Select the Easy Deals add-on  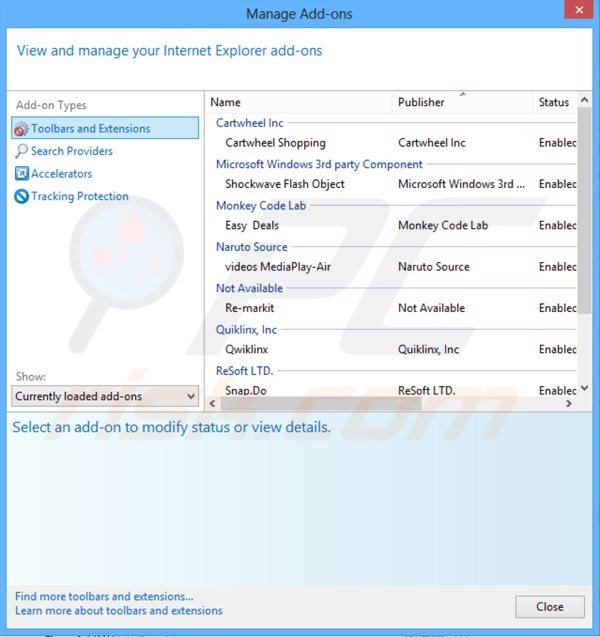(x=252, y=225)
